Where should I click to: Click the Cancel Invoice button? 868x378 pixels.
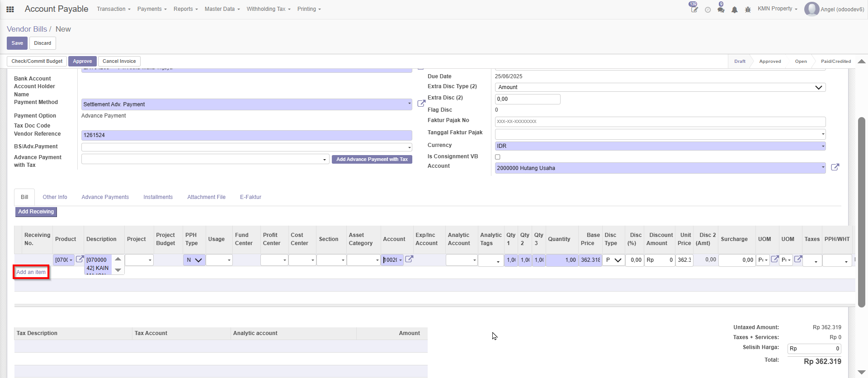119,61
